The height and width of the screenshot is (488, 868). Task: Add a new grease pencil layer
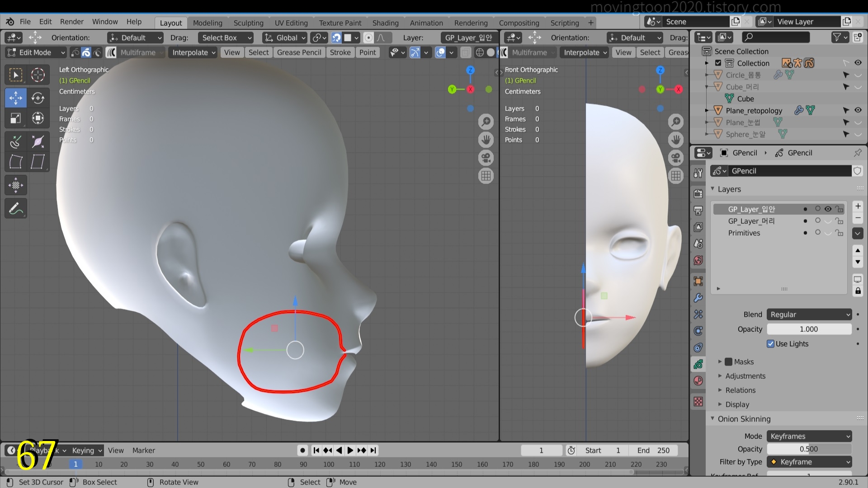coord(858,206)
